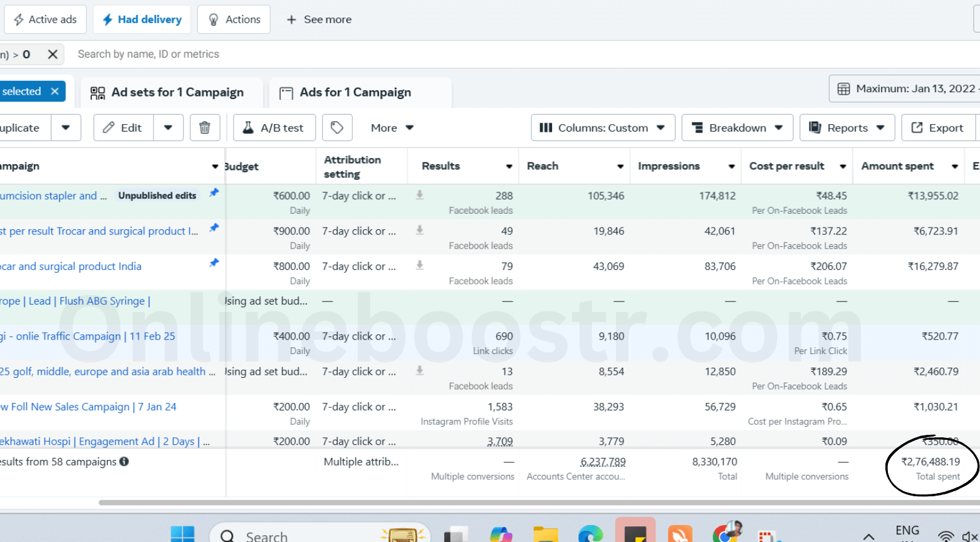Open the Breakdown dropdown

pyautogui.click(x=737, y=128)
